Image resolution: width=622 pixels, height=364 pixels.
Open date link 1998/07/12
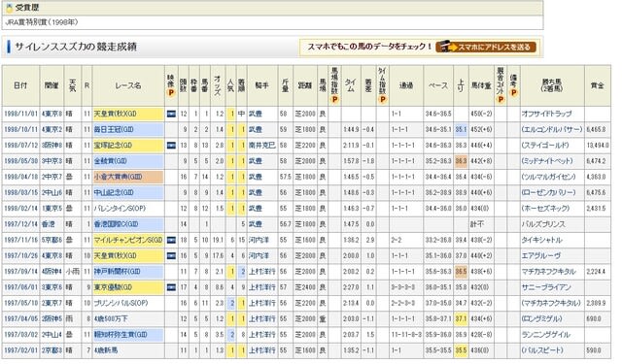point(20,146)
